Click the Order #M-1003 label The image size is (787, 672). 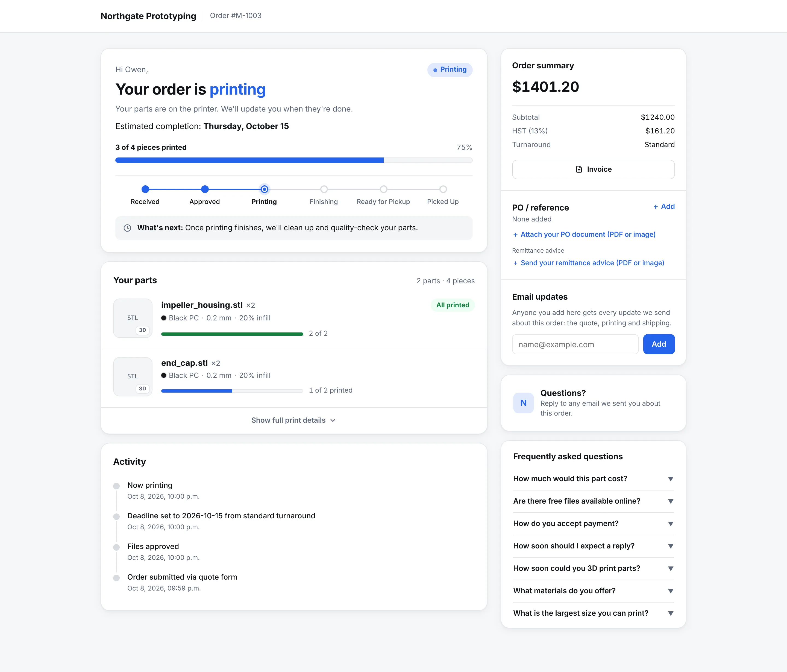tap(236, 16)
